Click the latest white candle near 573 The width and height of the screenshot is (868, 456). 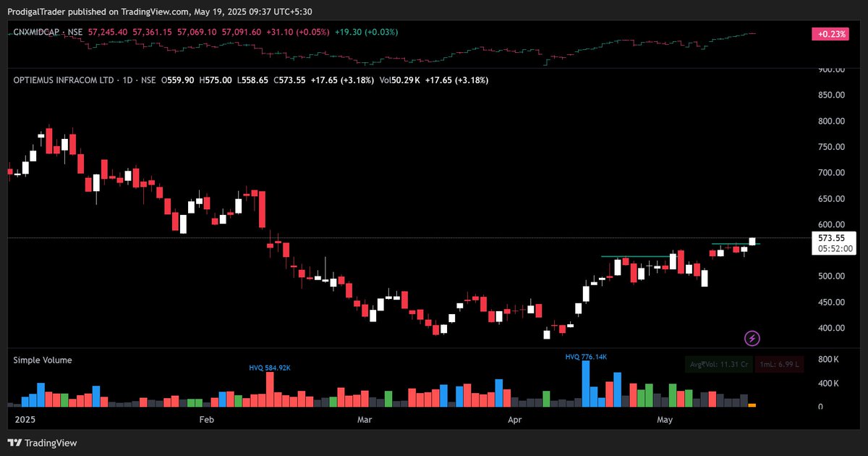(x=752, y=241)
